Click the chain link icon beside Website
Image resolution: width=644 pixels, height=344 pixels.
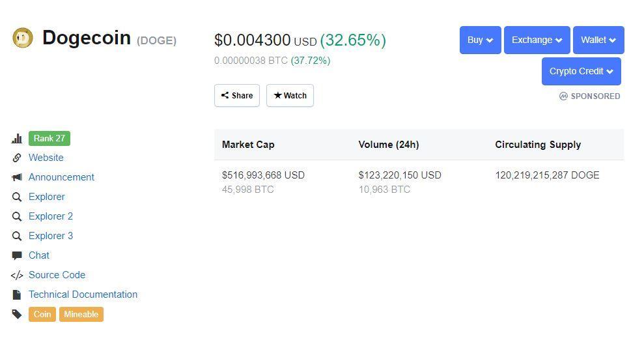pyautogui.click(x=17, y=158)
